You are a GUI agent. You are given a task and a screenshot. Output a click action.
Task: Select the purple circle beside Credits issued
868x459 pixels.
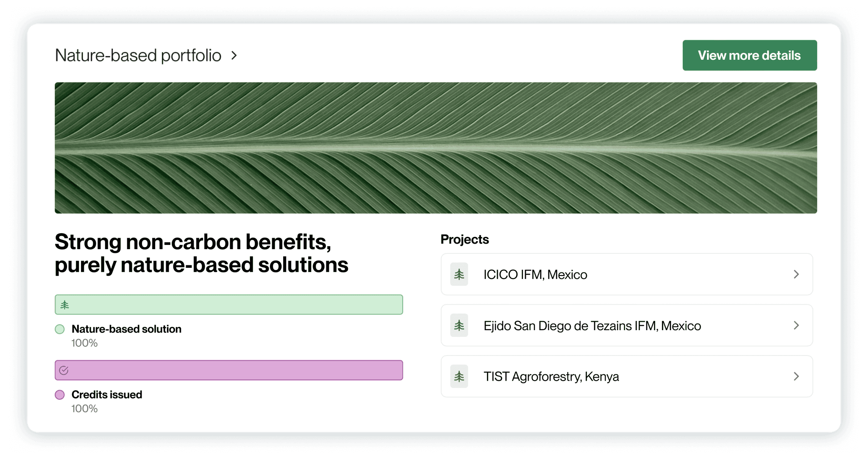pyautogui.click(x=60, y=395)
